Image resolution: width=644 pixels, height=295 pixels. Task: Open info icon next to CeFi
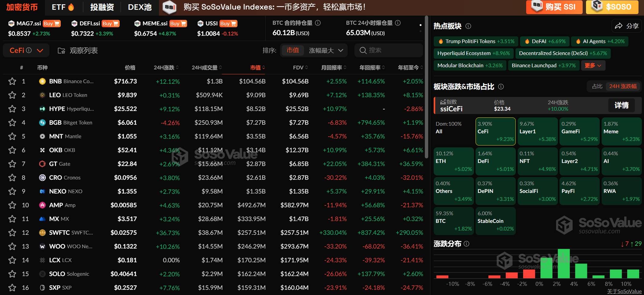29,50
